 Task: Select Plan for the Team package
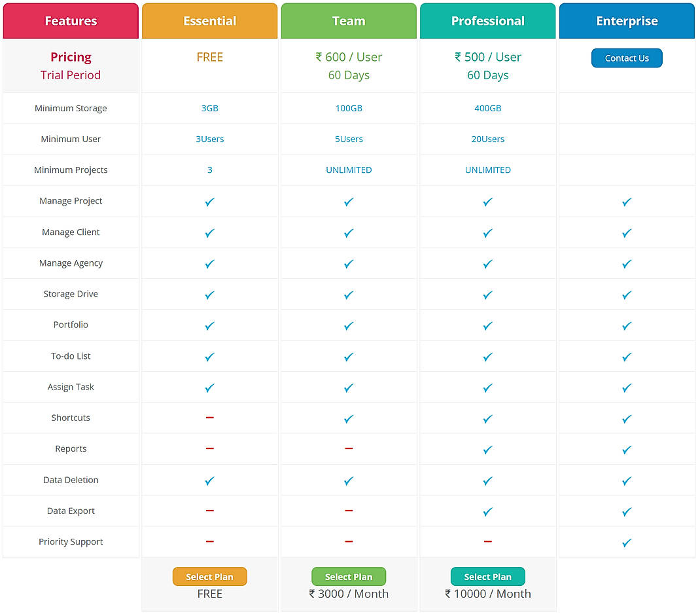coord(349,577)
